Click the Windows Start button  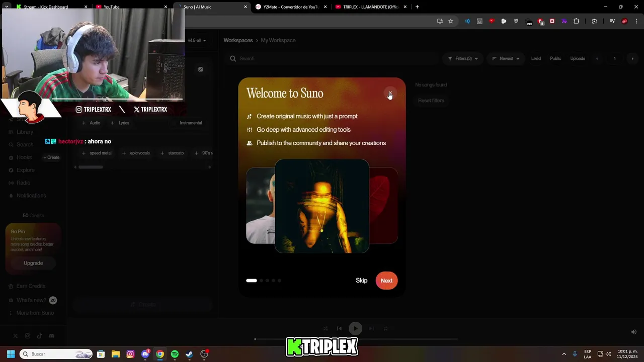[x=11, y=354]
